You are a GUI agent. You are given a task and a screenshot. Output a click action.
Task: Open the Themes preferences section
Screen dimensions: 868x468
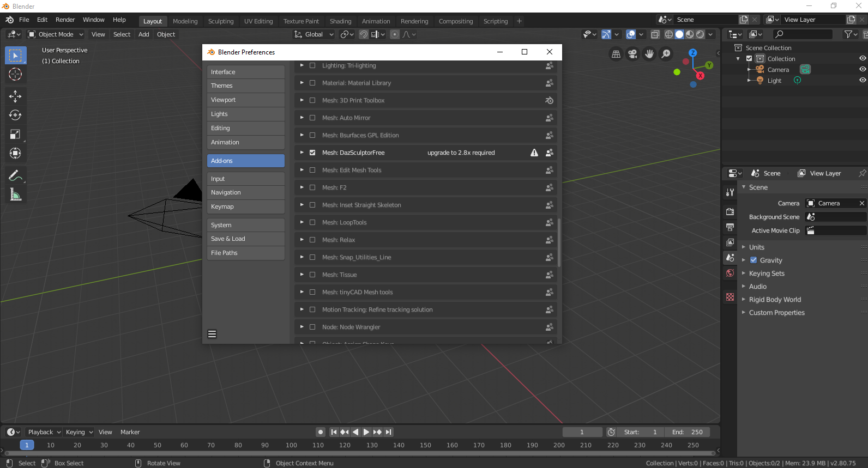[246, 86]
